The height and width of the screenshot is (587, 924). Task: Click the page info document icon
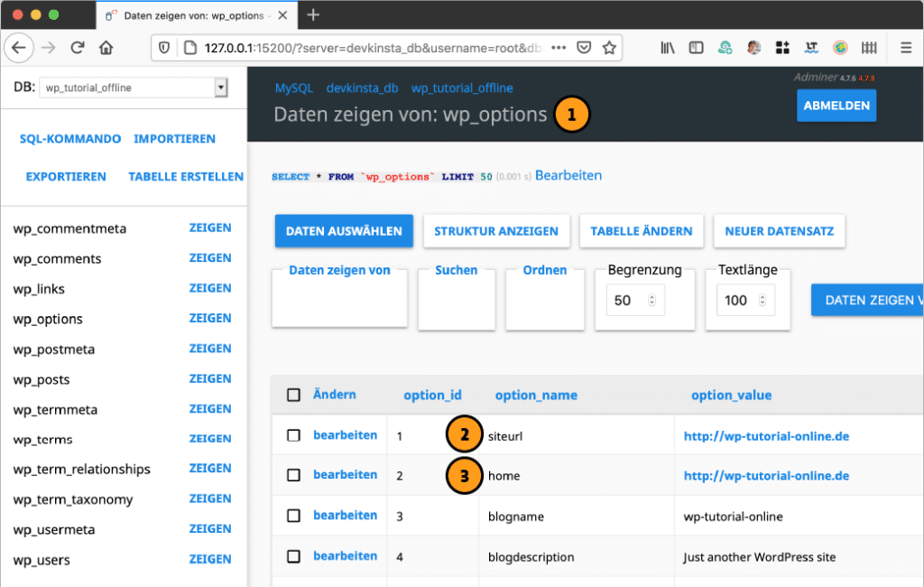[x=189, y=48]
